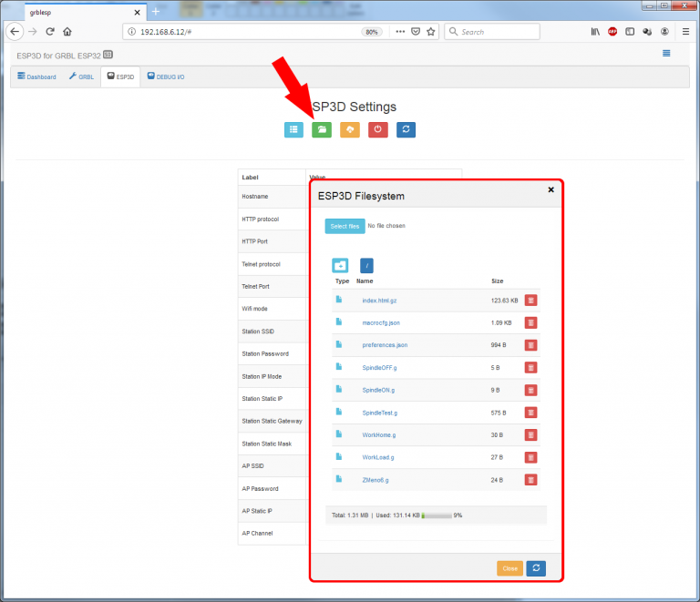Switch to Dashboard tab
The height and width of the screenshot is (602, 700).
36,77
